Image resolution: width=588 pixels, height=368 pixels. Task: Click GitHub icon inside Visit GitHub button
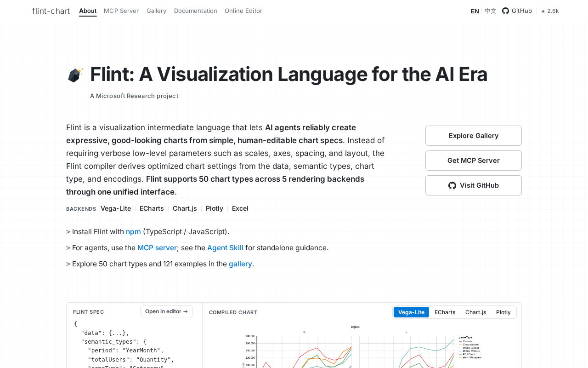(x=452, y=185)
